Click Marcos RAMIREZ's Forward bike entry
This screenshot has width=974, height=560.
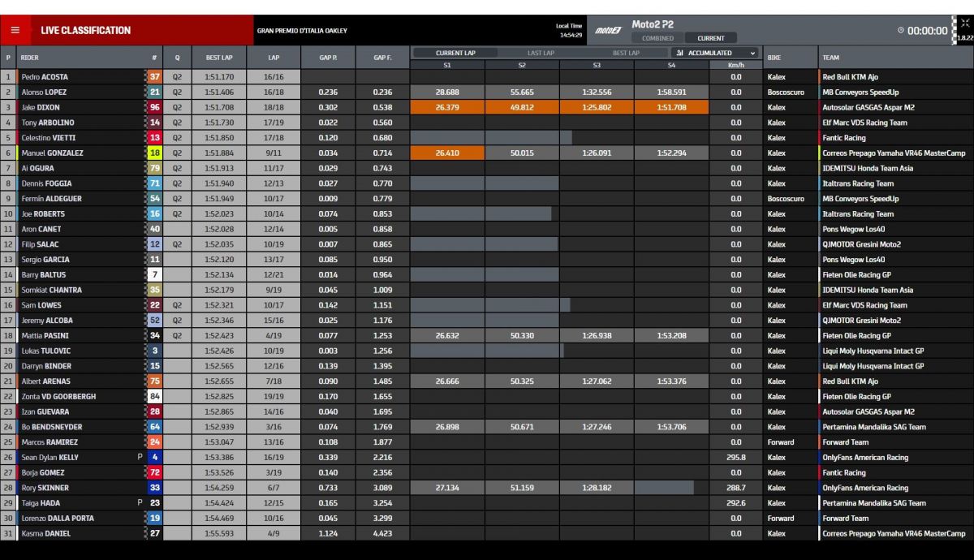tap(781, 442)
